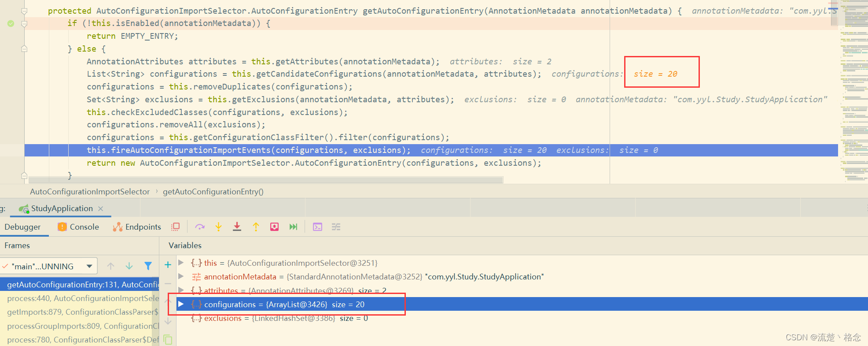Click Run to Cursor icon

tap(293, 227)
